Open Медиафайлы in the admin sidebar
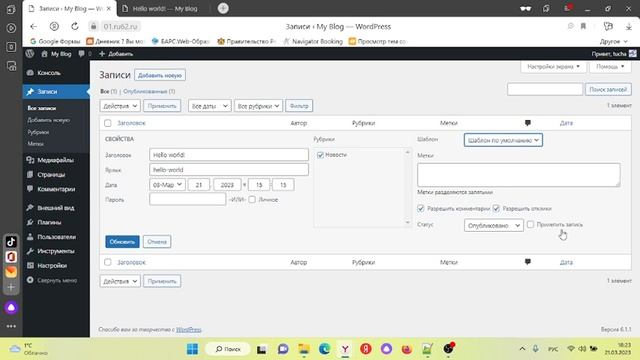 56,160
